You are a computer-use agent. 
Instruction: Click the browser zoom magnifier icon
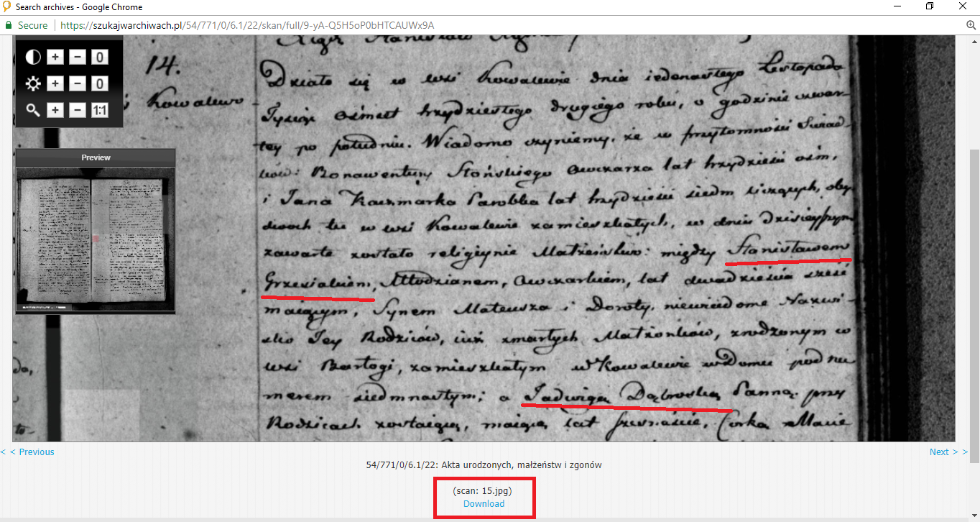(971, 25)
